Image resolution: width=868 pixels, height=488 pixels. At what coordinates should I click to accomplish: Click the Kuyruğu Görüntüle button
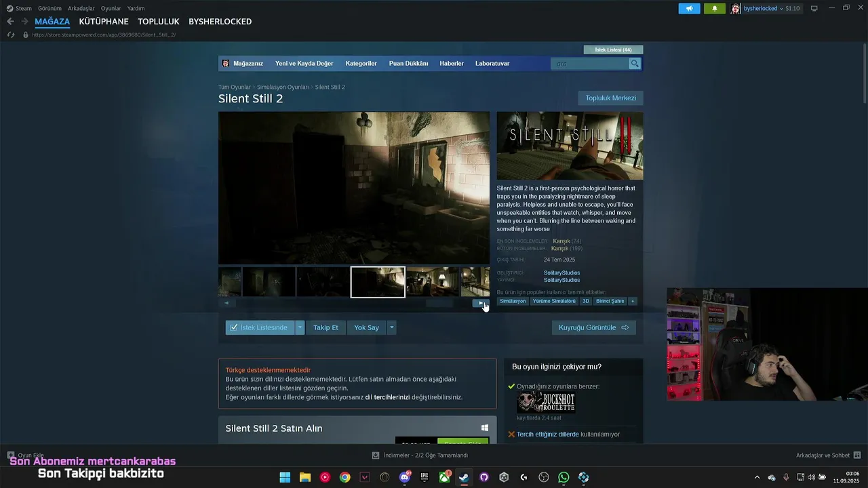(594, 327)
